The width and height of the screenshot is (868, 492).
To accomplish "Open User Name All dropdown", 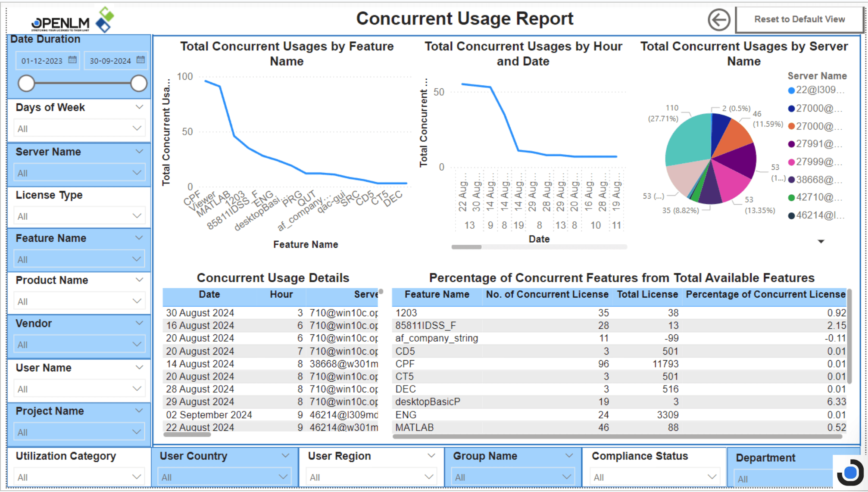I will click(x=79, y=389).
